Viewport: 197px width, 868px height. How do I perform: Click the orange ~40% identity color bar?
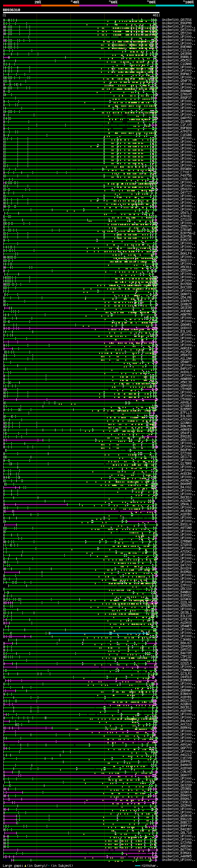[x=60, y=6]
